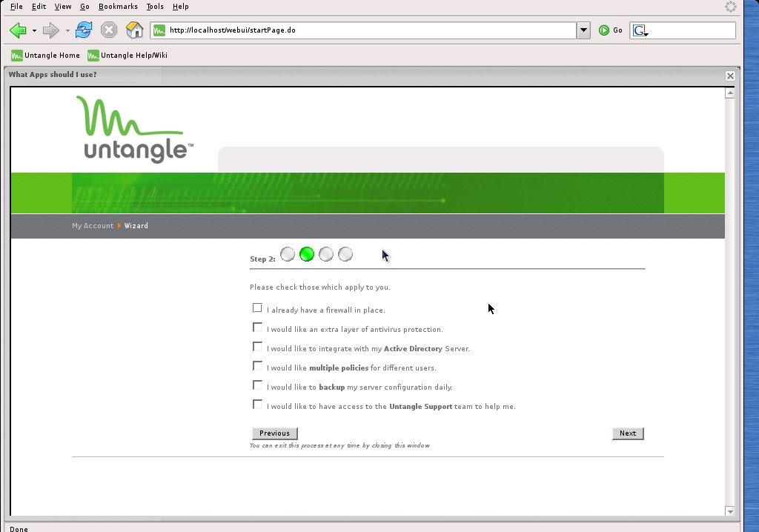This screenshot has width=759, height=532.
Task: Check the Untangle Support team access option
Action: [257, 405]
